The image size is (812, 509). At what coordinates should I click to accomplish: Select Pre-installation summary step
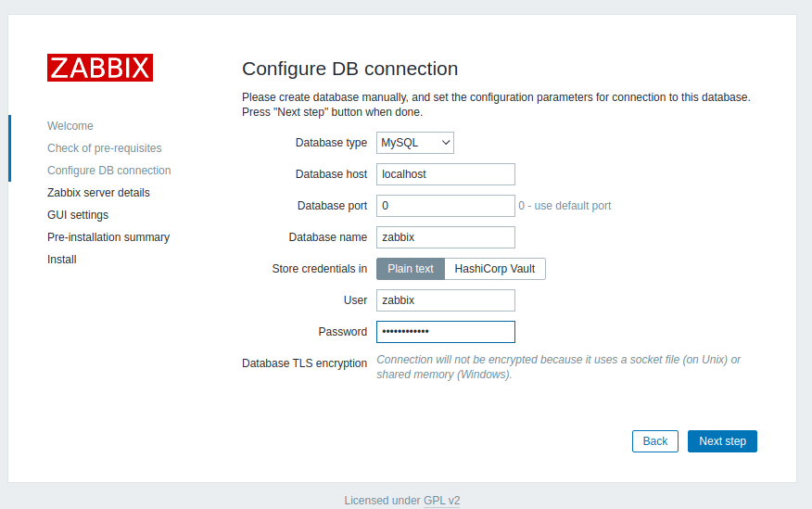point(108,237)
